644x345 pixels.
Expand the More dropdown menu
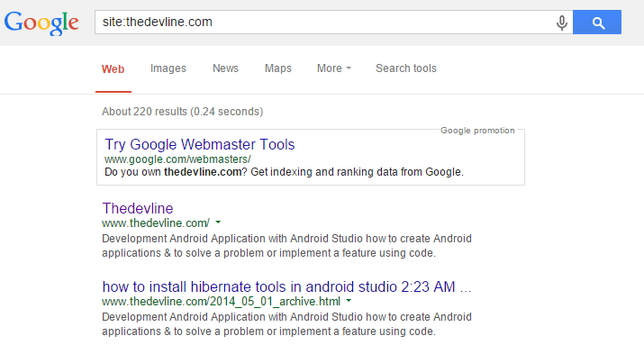point(334,68)
